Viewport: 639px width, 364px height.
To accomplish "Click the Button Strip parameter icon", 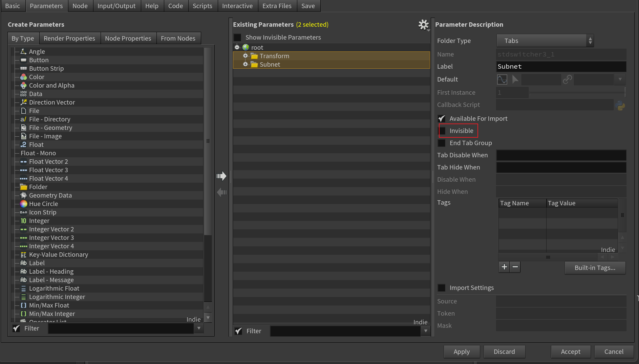I will (23, 68).
